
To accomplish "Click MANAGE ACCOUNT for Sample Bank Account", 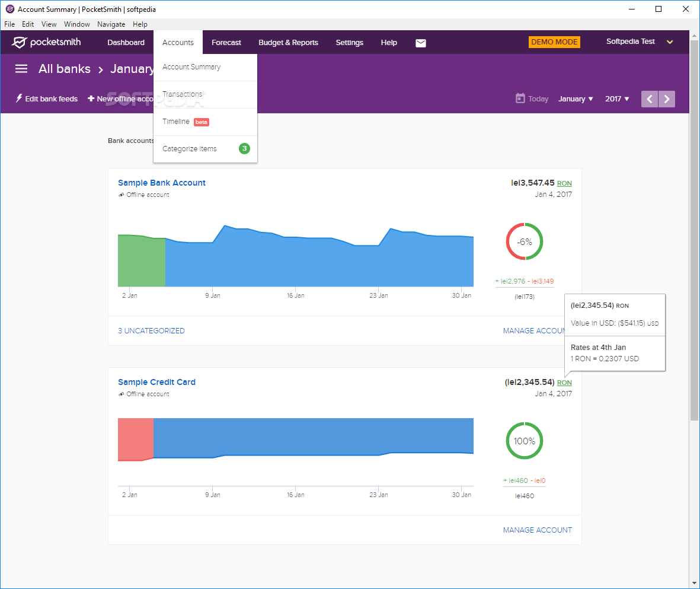I will tap(534, 331).
